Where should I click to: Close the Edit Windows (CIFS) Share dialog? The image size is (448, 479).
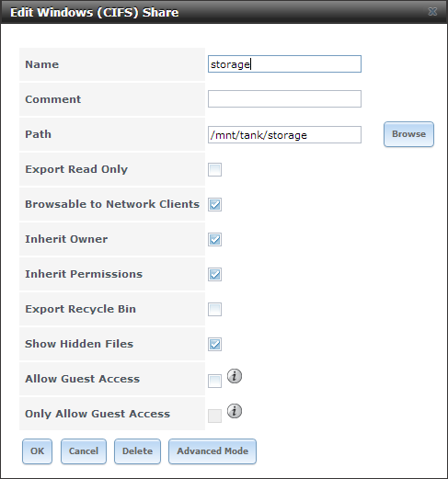[432, 12]
